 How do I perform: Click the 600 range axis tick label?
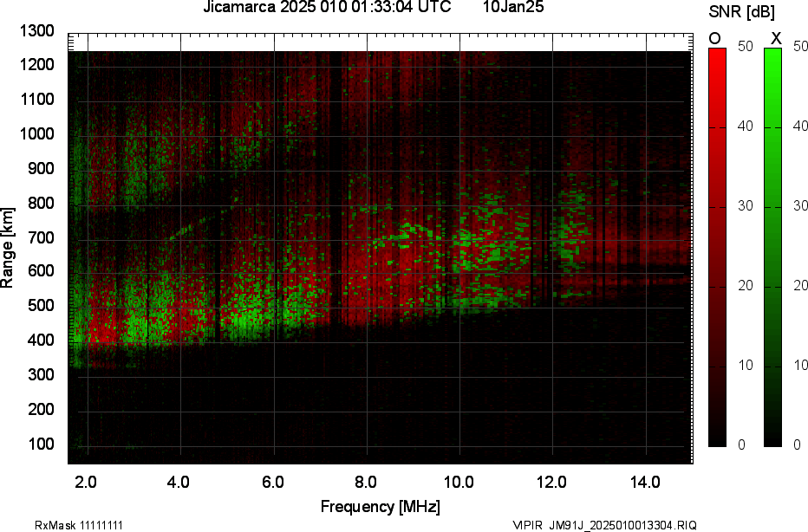click(x=41, y=271)
